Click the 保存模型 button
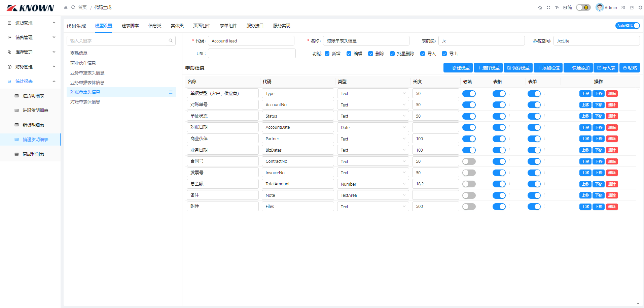Screen dimensions: 644x308 tap(518, 68)
